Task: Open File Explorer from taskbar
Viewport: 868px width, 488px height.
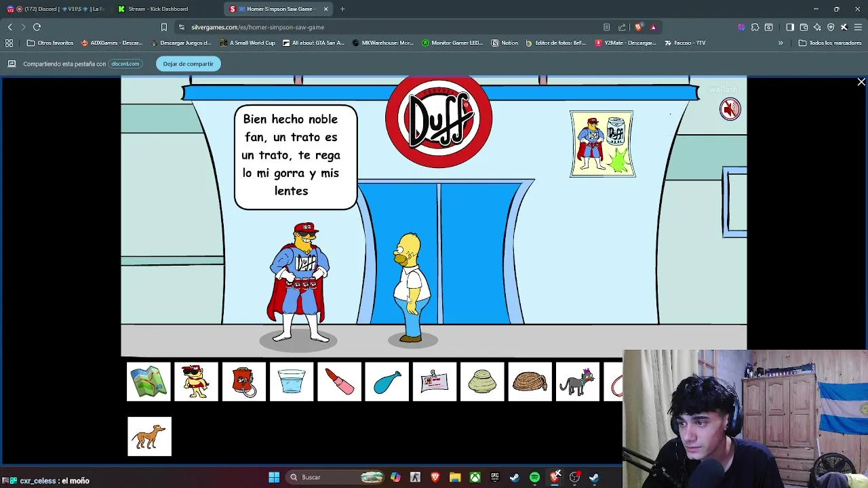Action: pyautogui.click(x=455, y=477)
